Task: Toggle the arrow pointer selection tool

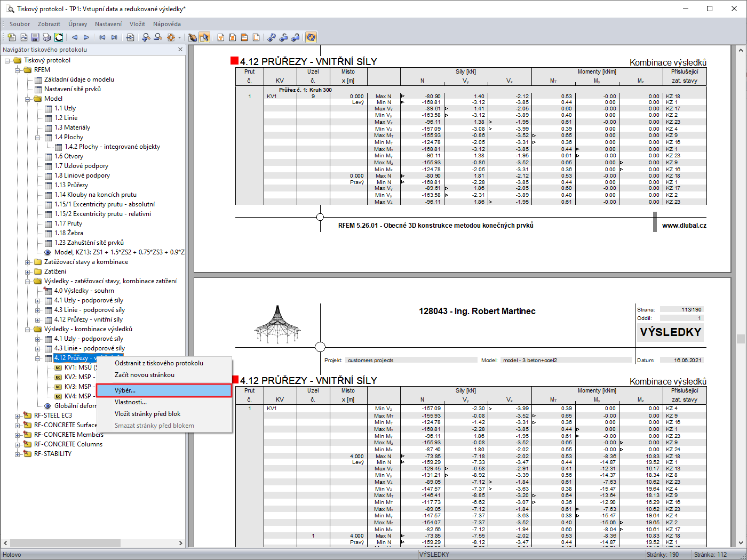Action: tap(204, 37)
